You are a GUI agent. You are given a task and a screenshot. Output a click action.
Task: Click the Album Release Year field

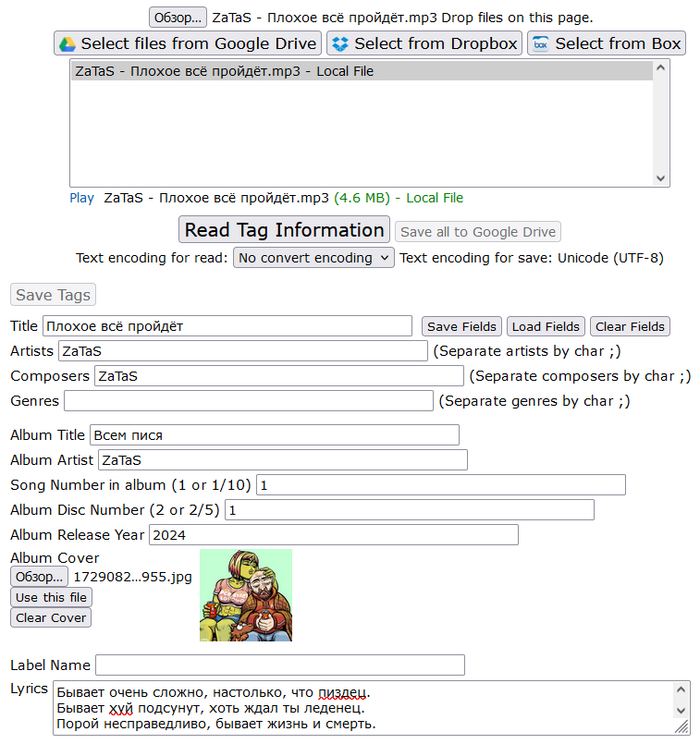click(334, 535)
